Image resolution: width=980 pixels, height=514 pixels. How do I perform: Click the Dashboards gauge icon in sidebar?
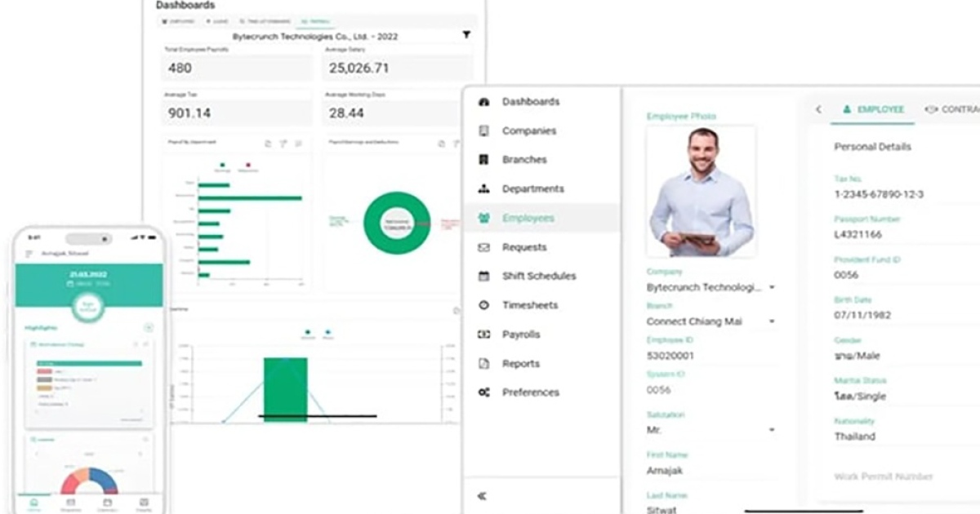483,102
